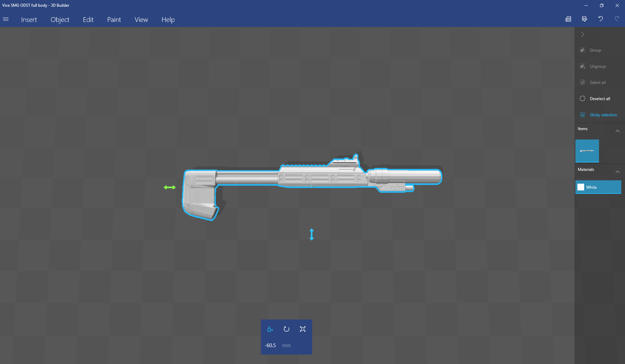Click the -60.5 position value field
The image size is (625, 364).
tap(270, 345)
